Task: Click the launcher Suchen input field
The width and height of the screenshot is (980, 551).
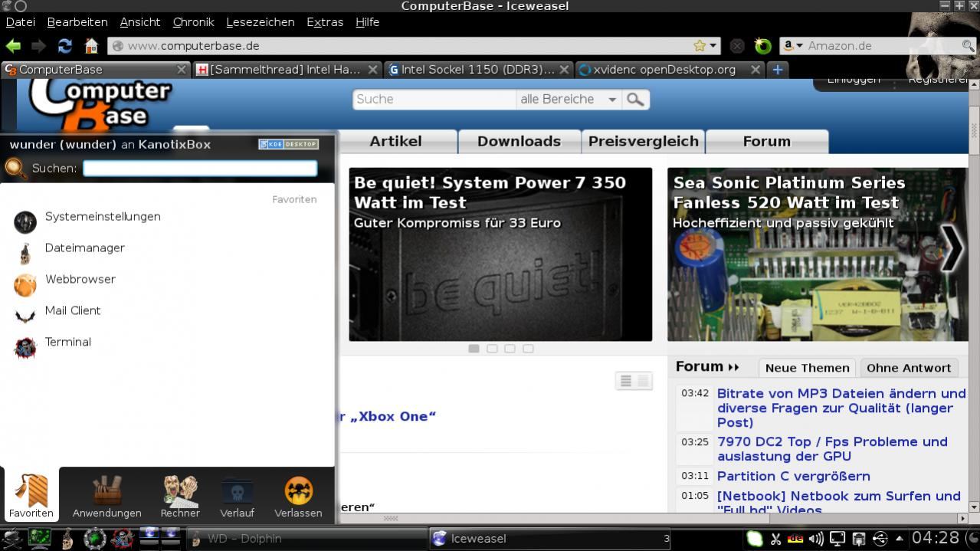Action: click(200, 168)
